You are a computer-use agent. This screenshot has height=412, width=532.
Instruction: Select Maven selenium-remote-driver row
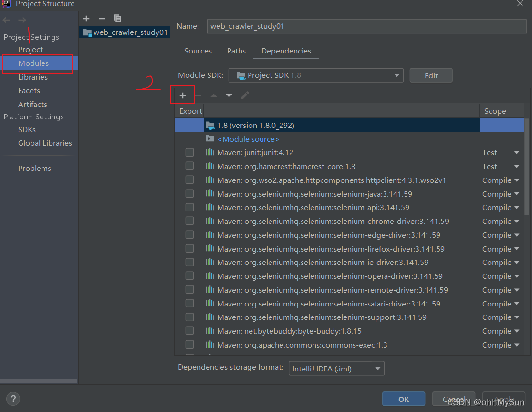[x=349, y=290]
